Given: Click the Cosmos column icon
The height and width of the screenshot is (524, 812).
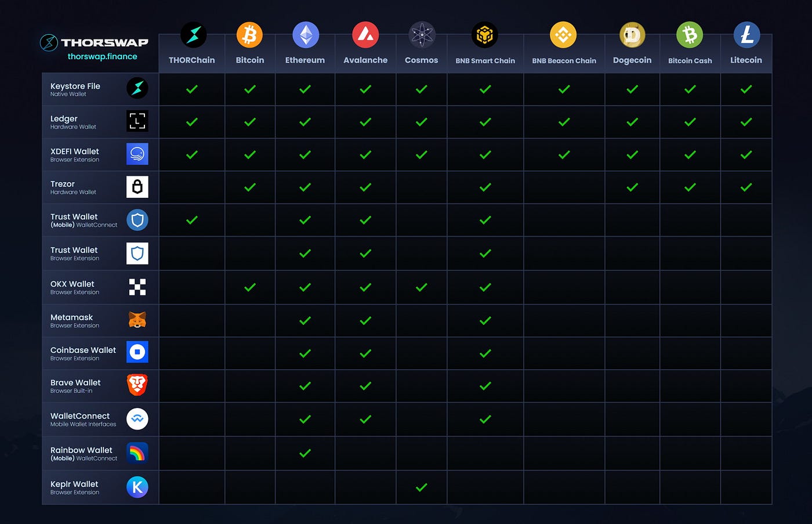Looking at the screenshot, I should pos(422,35).
